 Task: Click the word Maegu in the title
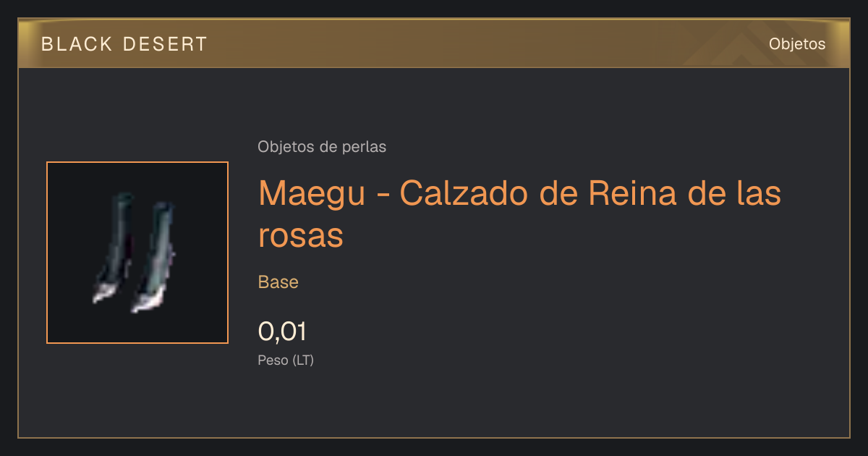[313, 194]
